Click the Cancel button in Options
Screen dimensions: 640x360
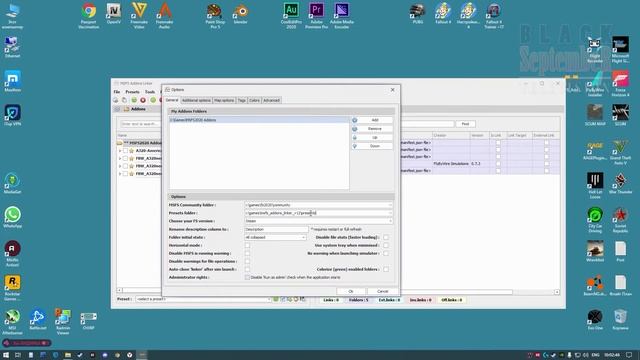pyautogui.click(x=382, y=291)
